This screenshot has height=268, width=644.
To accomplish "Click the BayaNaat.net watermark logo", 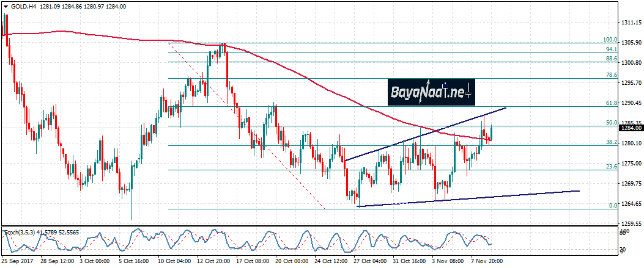I will point(431,93).
